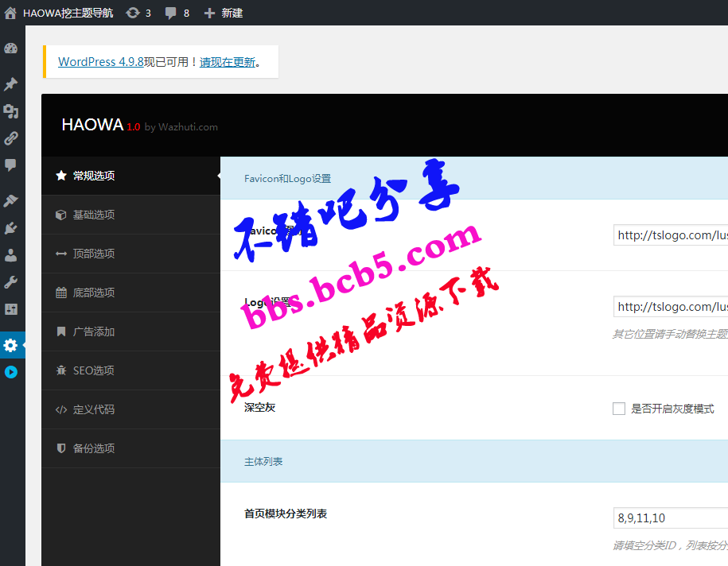Viewport: 728px width, 566px height.
Task: Open the updates icon showing 3
Action: (133, 13)
